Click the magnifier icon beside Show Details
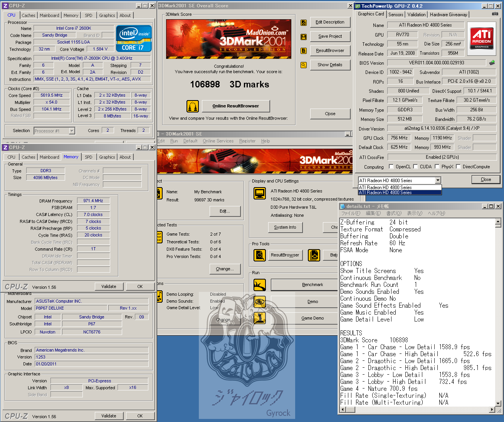504x422 pixels. coord(304,65)
